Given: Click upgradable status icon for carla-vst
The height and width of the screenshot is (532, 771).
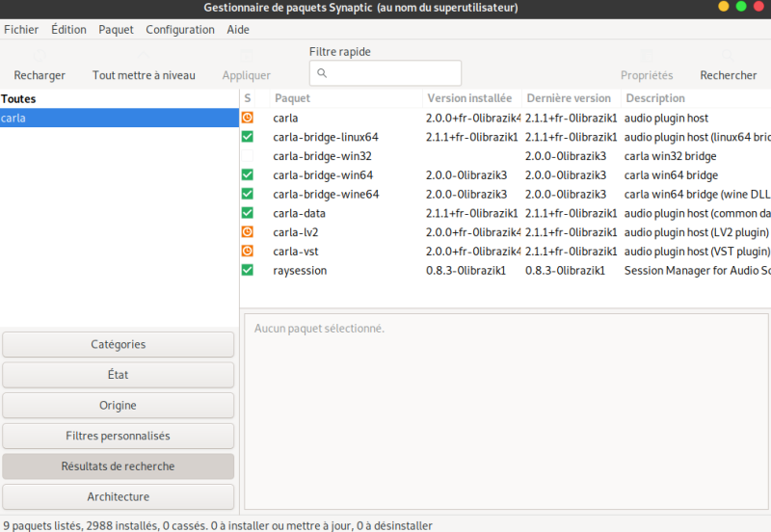Looking at the screenshot, I should click(248, 251).
